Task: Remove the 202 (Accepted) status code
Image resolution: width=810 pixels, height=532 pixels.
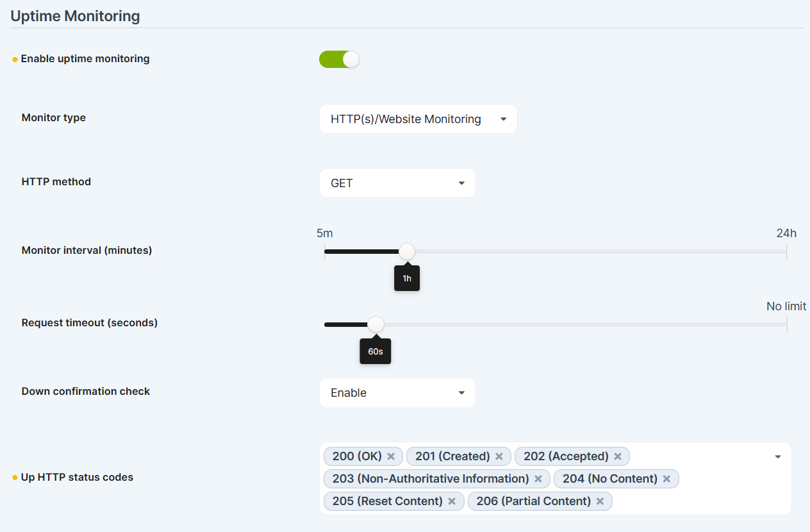Action: [x=617, y=456]
